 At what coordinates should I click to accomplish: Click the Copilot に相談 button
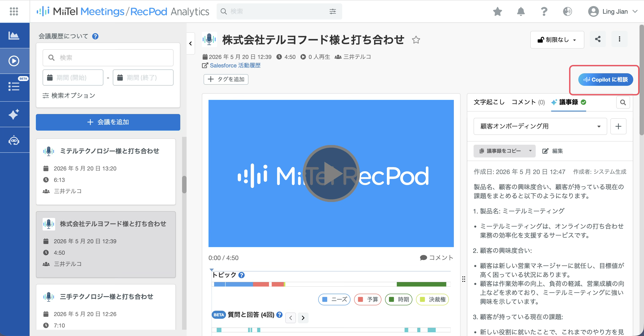(605, 80)
